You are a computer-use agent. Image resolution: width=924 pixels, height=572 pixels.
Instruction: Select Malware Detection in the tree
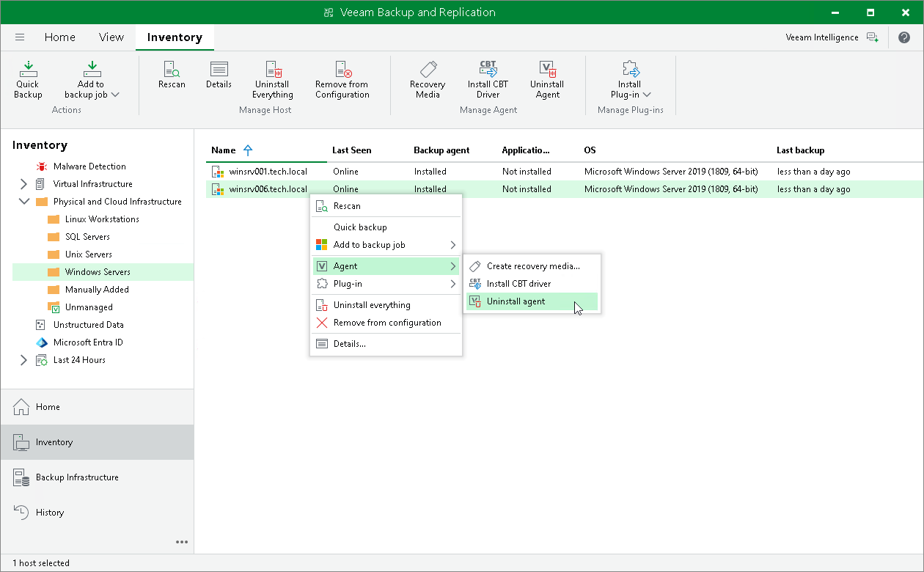[x=89, y=166]
